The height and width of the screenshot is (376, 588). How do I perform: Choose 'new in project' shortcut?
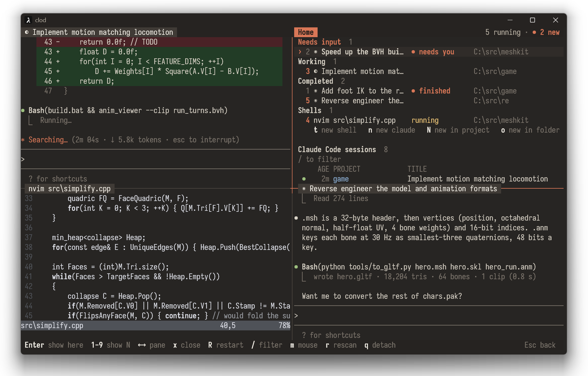458,130
